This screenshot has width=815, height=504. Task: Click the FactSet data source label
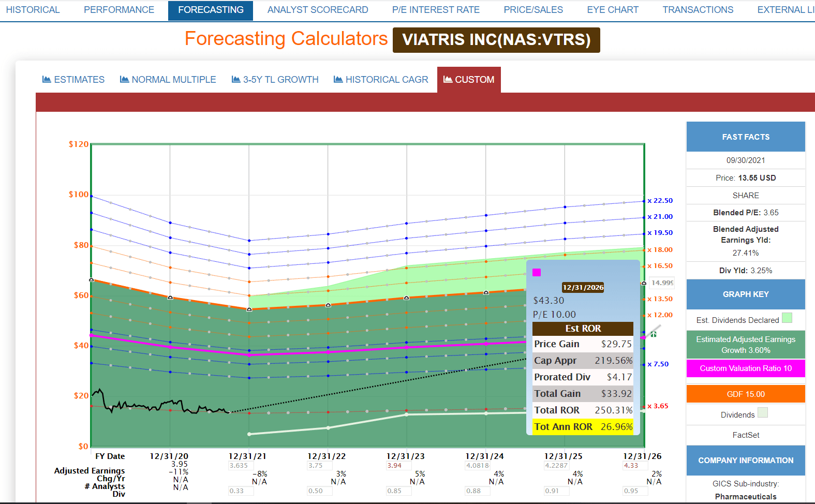pyautogui.click(x=746, y=435)
